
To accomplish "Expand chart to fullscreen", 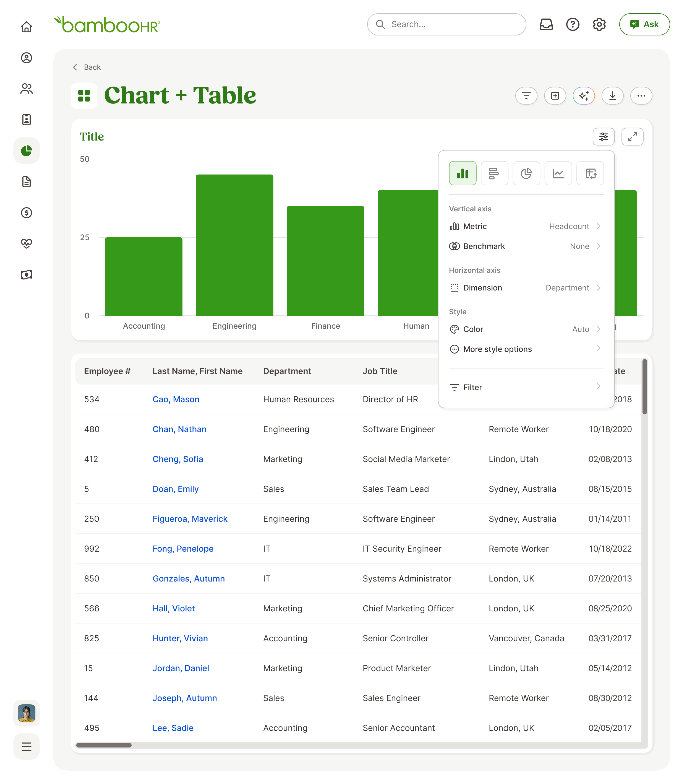I will (x=632, y=136).
